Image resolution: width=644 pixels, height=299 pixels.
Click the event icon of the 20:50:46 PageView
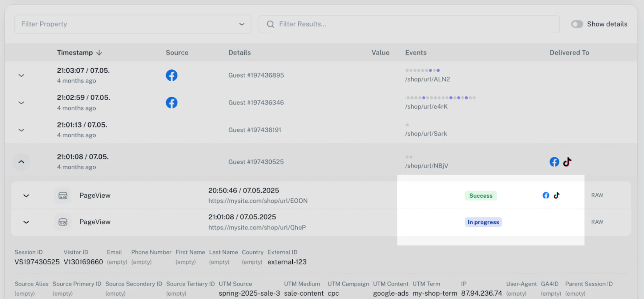pos(63,195)
